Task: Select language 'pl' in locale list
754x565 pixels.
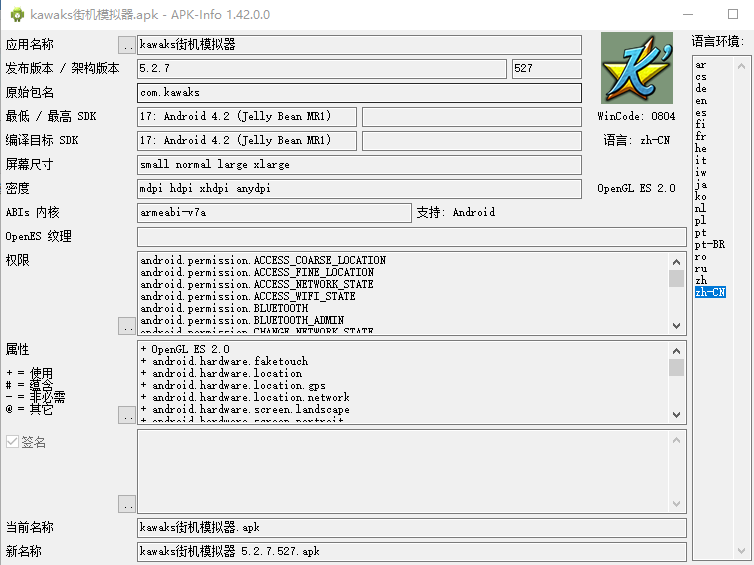Action: 700,220
